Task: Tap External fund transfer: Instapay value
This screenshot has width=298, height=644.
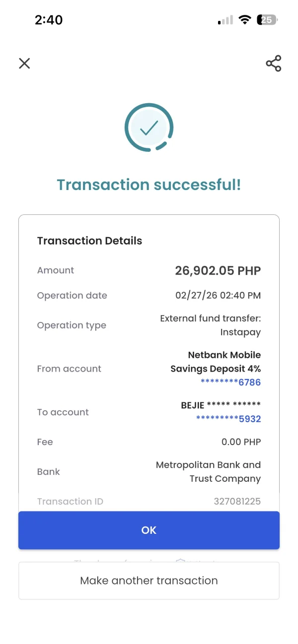Action: coord(210,325)
